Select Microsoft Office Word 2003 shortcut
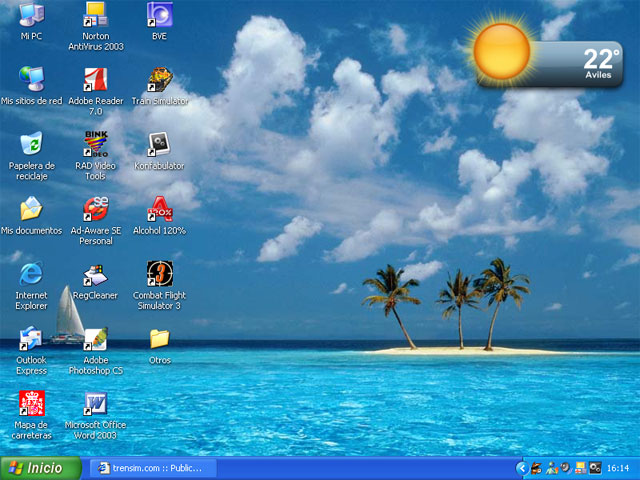 (96, 404)
